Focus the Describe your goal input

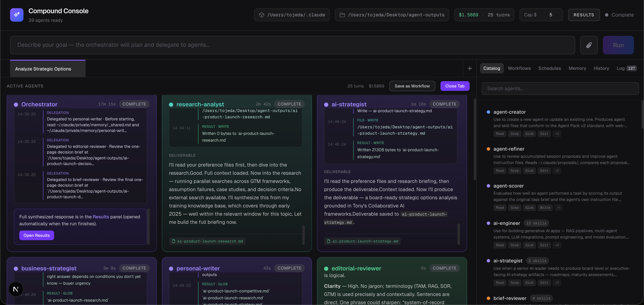(292, 45)
